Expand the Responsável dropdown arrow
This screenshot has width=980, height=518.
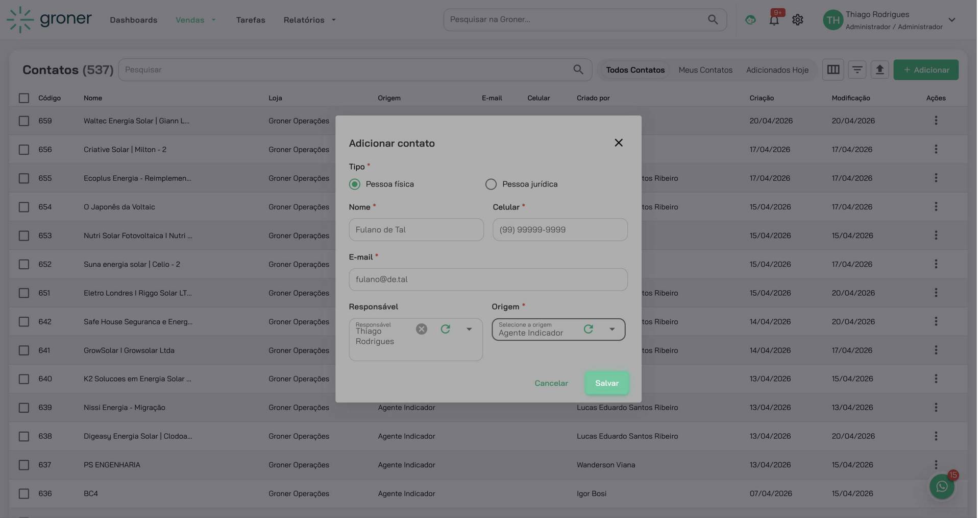click(x=469, y=329)
